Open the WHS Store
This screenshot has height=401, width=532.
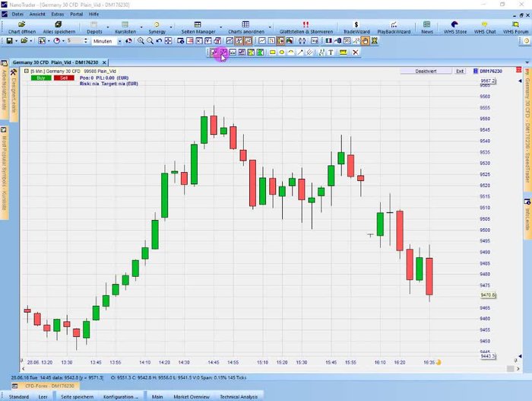454,27
